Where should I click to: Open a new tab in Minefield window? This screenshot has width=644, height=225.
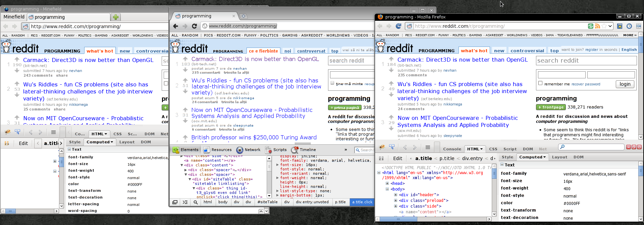116,17
